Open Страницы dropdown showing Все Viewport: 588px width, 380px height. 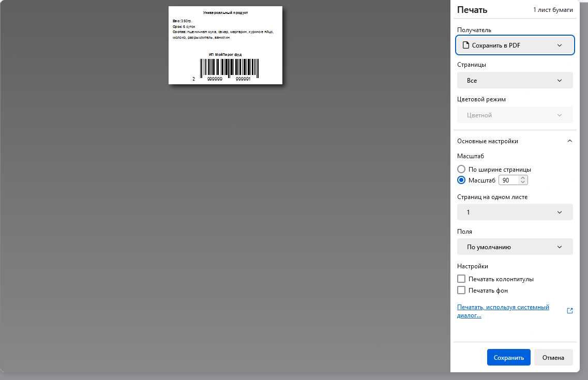click(x=515, y=80)
